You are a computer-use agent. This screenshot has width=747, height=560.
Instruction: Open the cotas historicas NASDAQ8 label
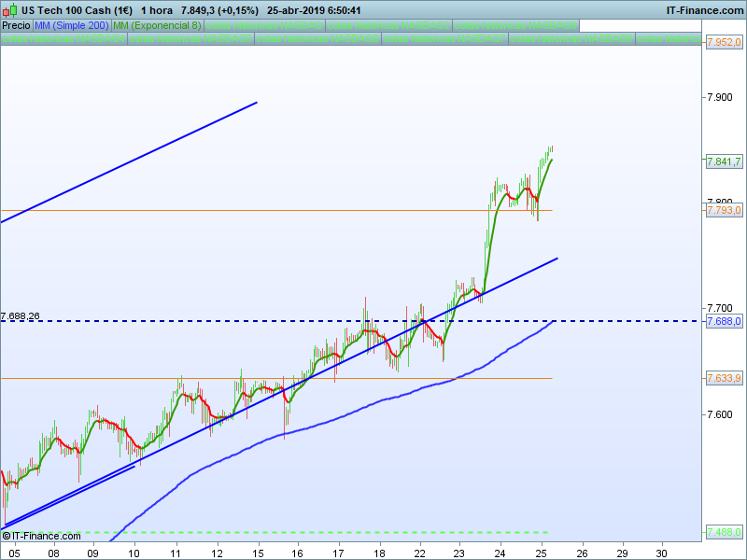click(571, 38)
